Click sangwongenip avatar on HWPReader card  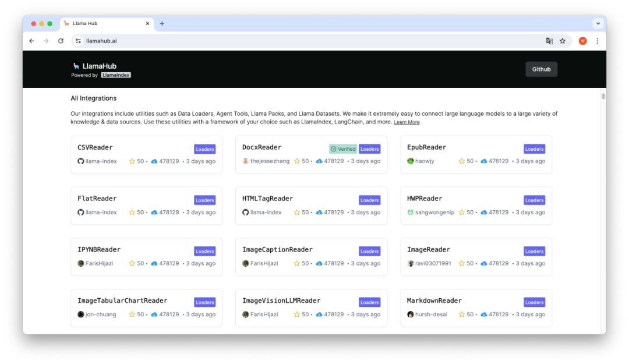click(411, 213)
